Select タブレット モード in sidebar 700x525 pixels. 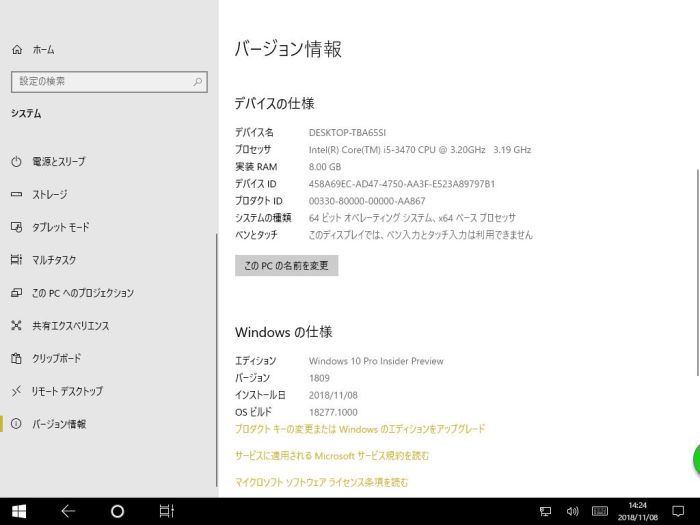click(x=60, y=227)
